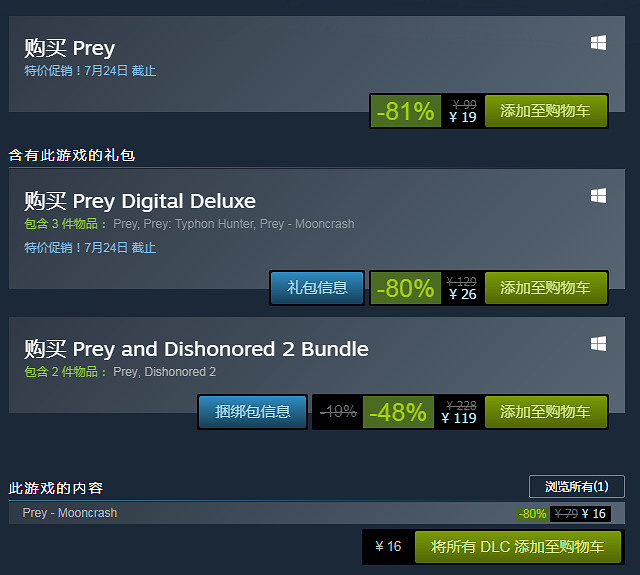Open 礼包信息 package info
This screenshot has height=575, width=640.
(x=317, y=288)
